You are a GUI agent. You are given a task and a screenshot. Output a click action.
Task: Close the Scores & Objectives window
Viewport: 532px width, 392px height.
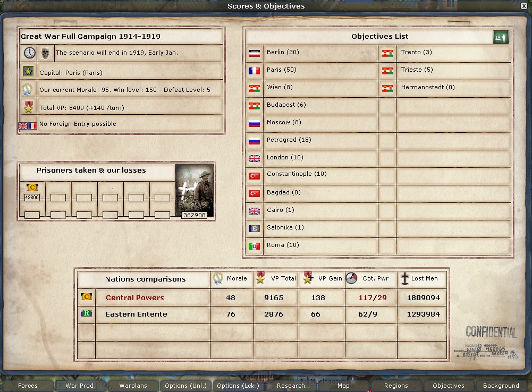tap(523, 6)
